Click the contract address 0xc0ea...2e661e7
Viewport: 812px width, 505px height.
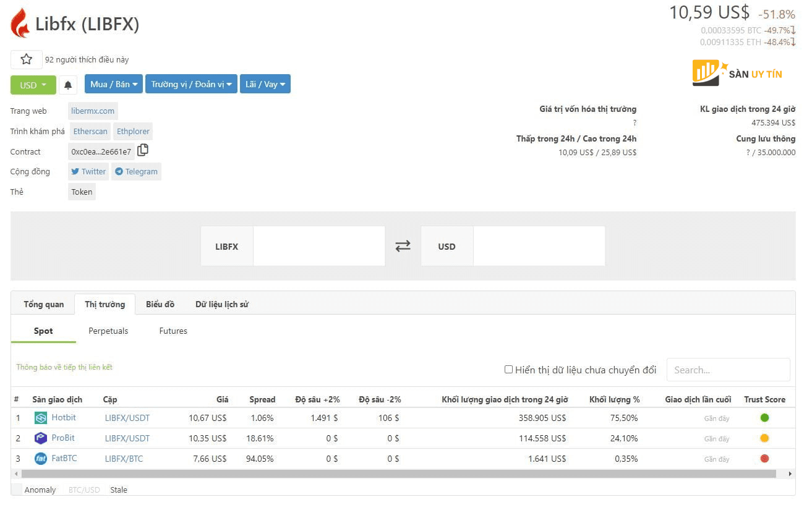(101, 151)
